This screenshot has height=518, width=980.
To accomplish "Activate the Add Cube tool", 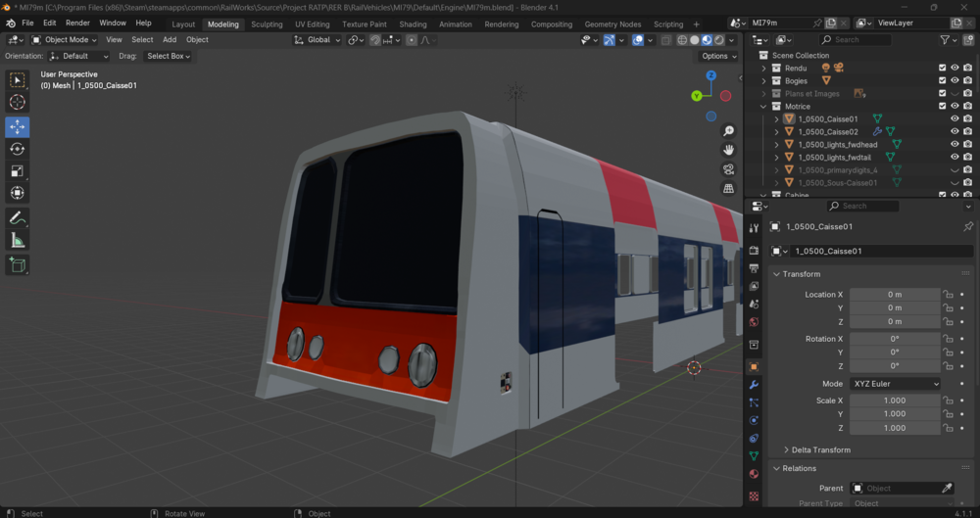I will pos(17,265).
